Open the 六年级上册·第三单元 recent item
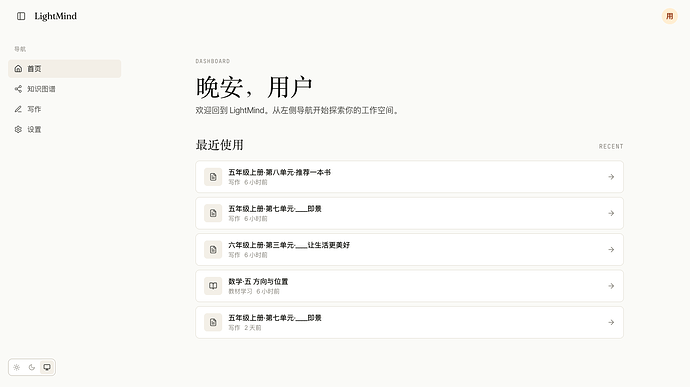The image size is (690, 387). coord(409,250)
